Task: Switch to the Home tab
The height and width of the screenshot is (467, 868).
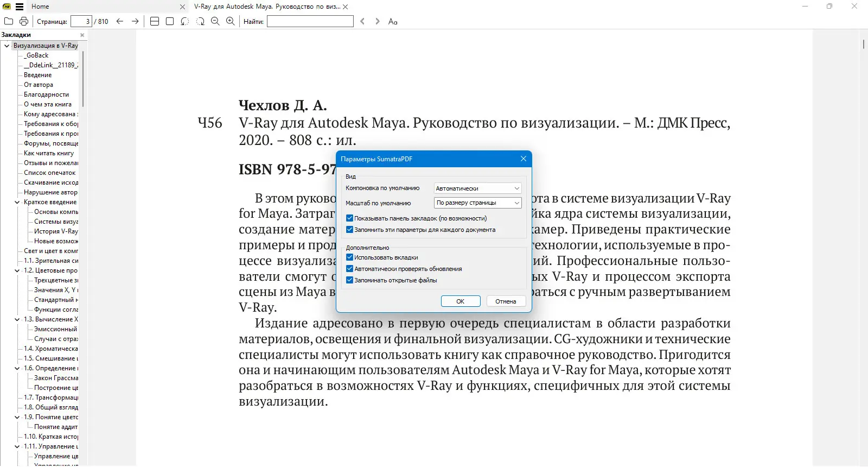Action: [x=40, y=7]
